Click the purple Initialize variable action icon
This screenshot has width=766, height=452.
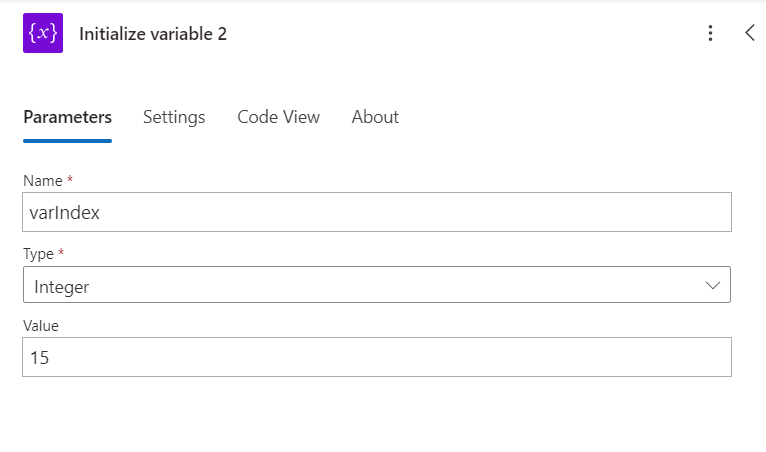coord(43,33)
